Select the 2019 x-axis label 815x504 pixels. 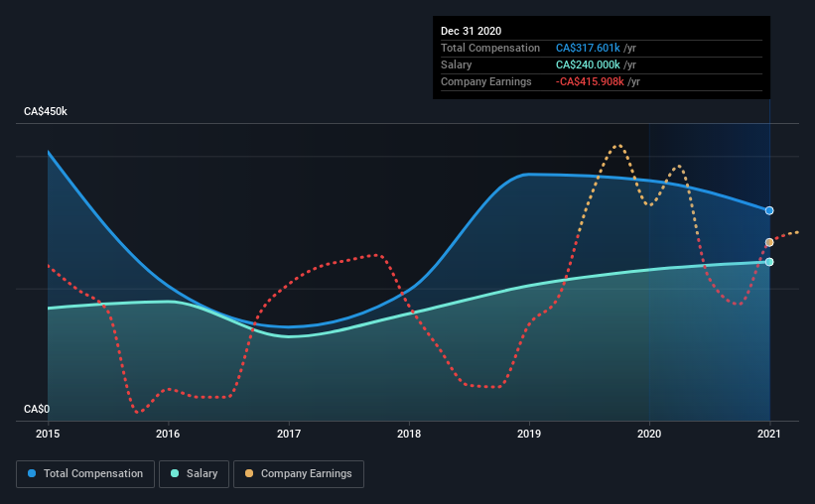(x=529, y=434)
